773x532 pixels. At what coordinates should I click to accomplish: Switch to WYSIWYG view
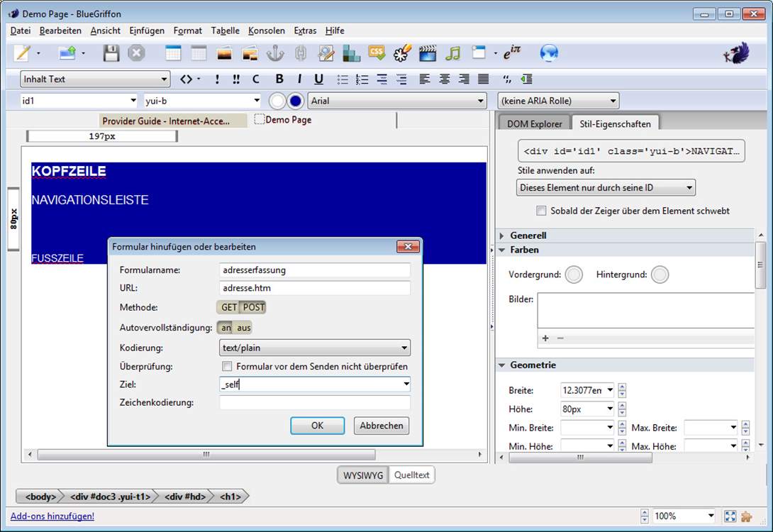363,475
